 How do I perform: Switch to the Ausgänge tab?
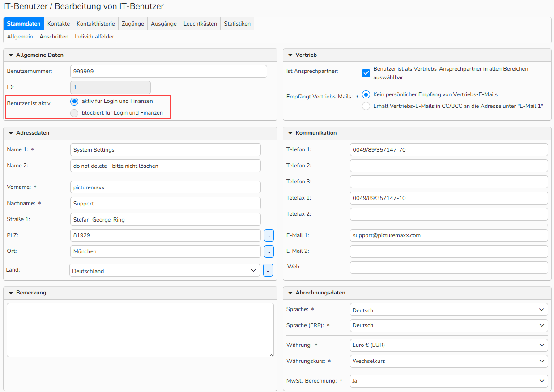pos(164,24)
